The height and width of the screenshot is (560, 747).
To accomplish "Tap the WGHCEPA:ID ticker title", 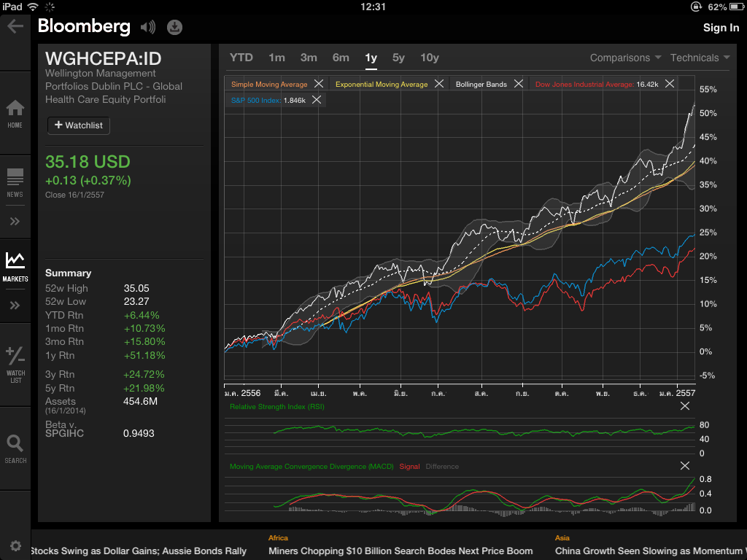I will point(104,58).
